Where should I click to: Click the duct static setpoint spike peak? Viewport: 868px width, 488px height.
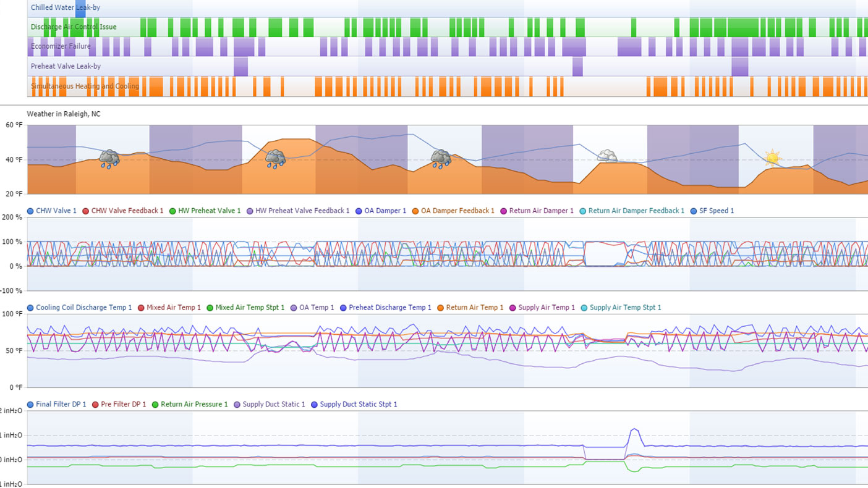tap(634, 429)
